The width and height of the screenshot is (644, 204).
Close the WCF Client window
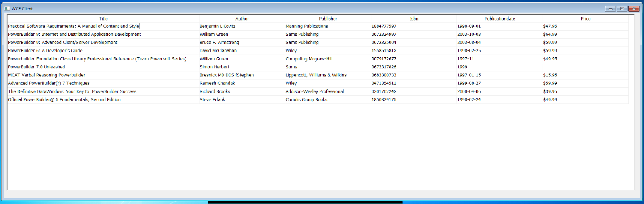click(634, 8)
